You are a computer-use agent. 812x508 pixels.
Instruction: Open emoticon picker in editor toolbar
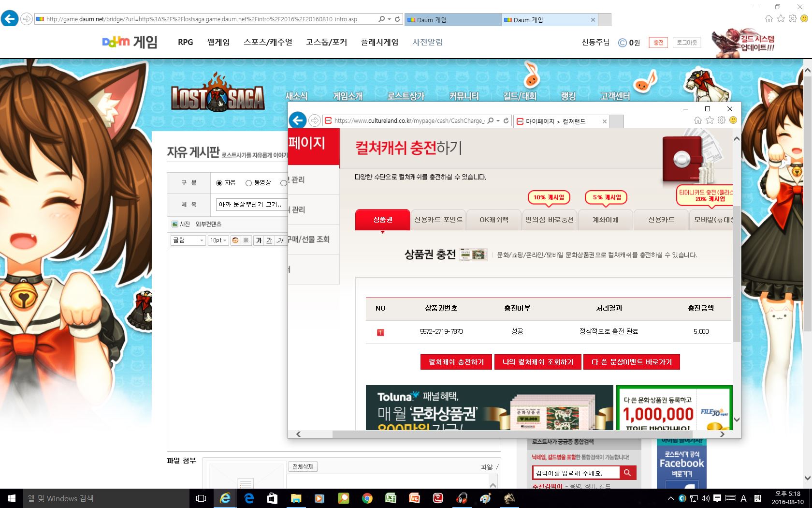pyautogui.click(x=235, y=240)
